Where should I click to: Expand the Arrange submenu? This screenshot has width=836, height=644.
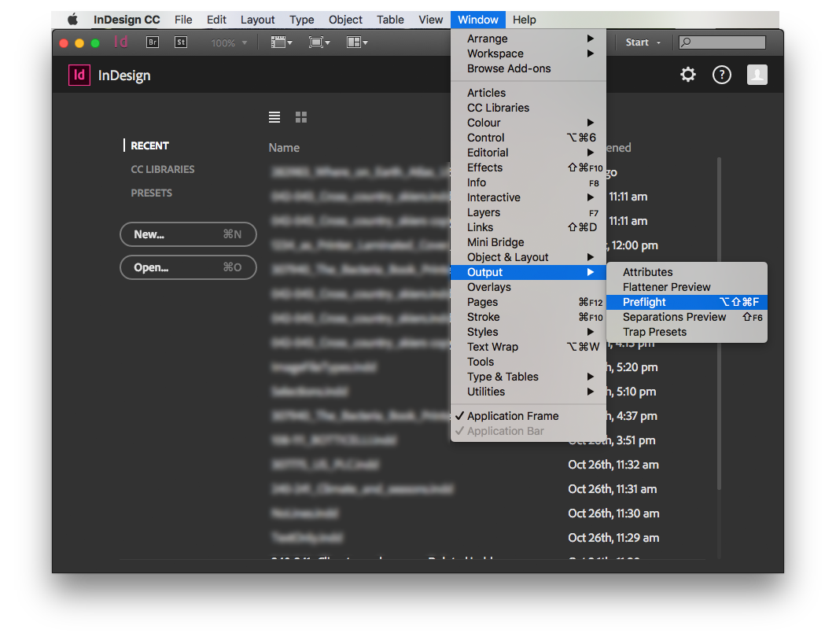(528, 39)
